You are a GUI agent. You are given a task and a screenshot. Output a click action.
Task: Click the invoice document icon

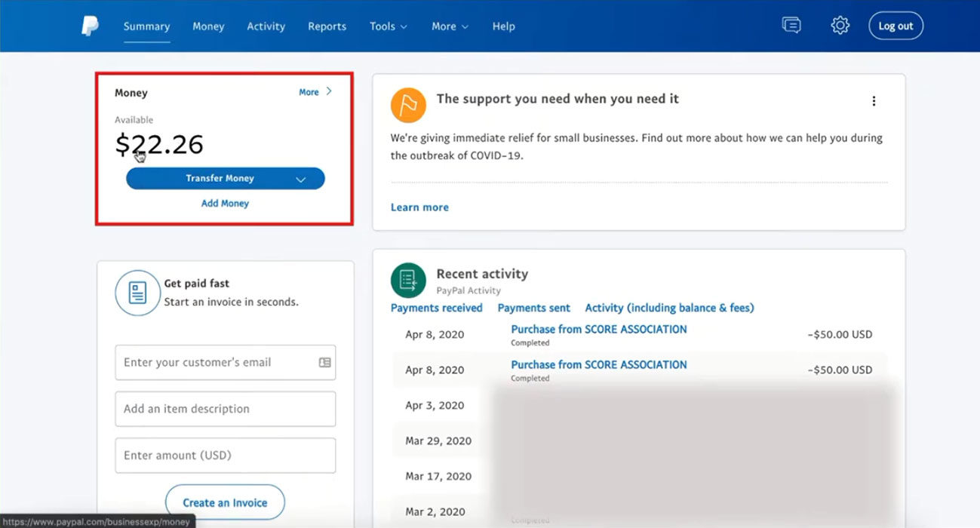137,293
